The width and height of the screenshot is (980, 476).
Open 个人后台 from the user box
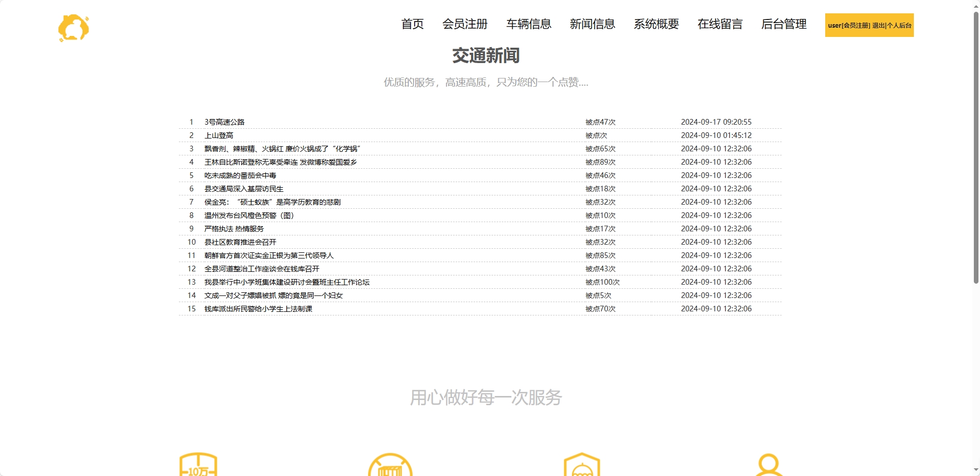coord(899,25)
